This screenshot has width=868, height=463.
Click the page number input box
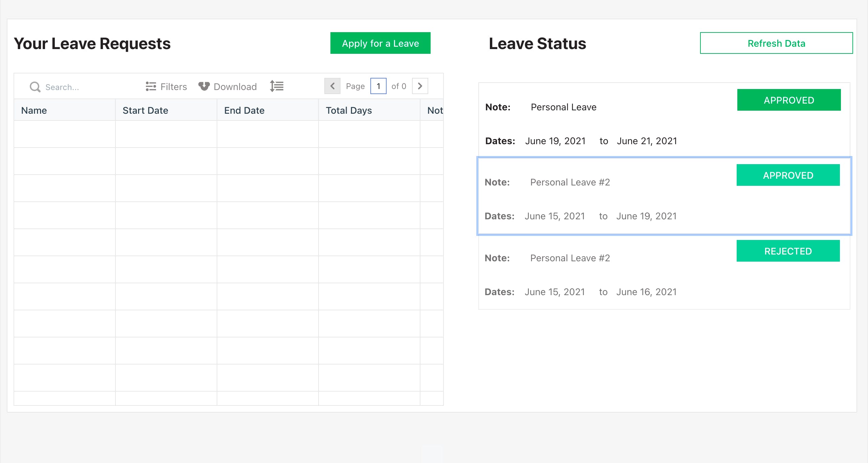[378, 86]
